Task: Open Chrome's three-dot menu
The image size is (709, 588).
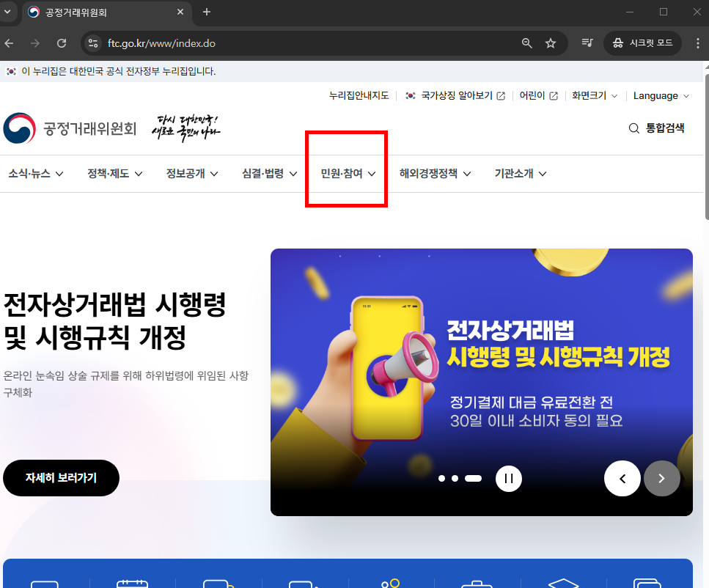Action: coord(698,43)
